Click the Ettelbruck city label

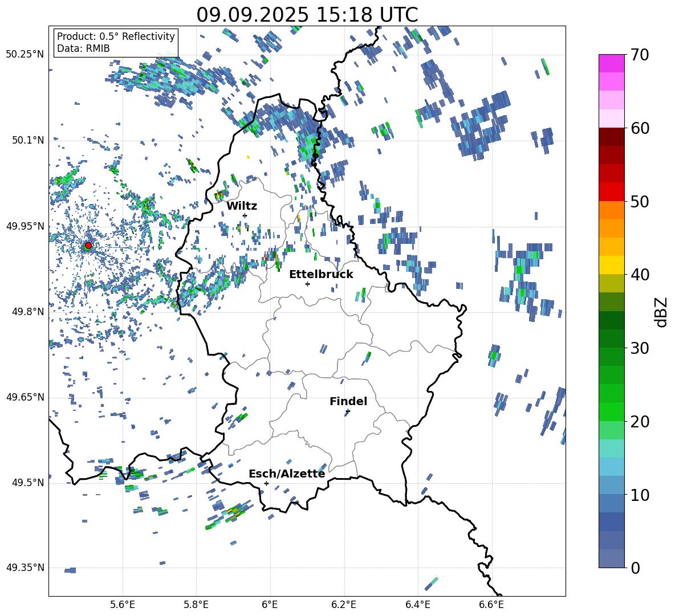(321, 275)
